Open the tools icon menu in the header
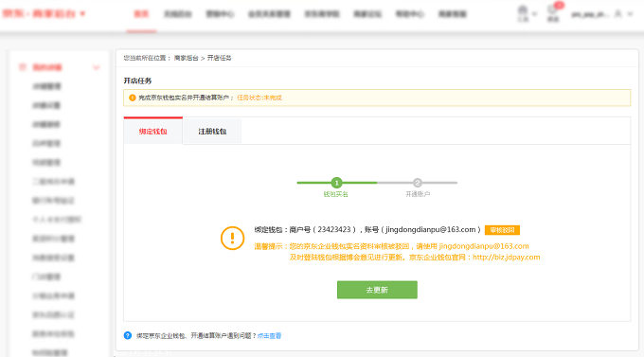Screen dimensions: 644x357 pyautogui.click(x=523, y=13)
